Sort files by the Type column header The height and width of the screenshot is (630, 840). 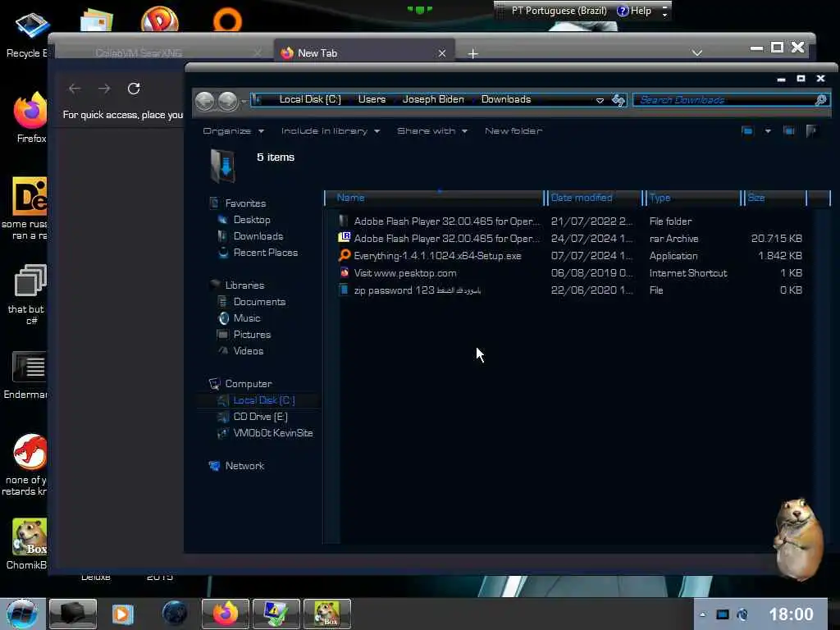point(692,198)
